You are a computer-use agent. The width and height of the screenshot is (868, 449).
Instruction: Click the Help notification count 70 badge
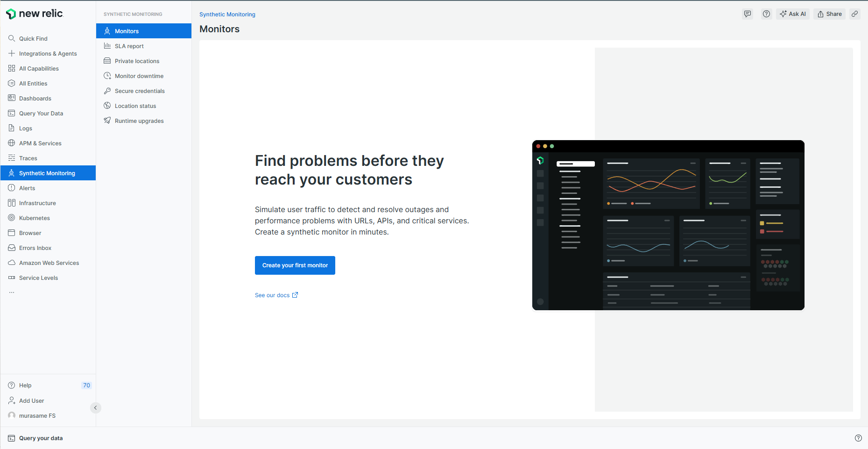pyautogui.click(x=86, y=385)
